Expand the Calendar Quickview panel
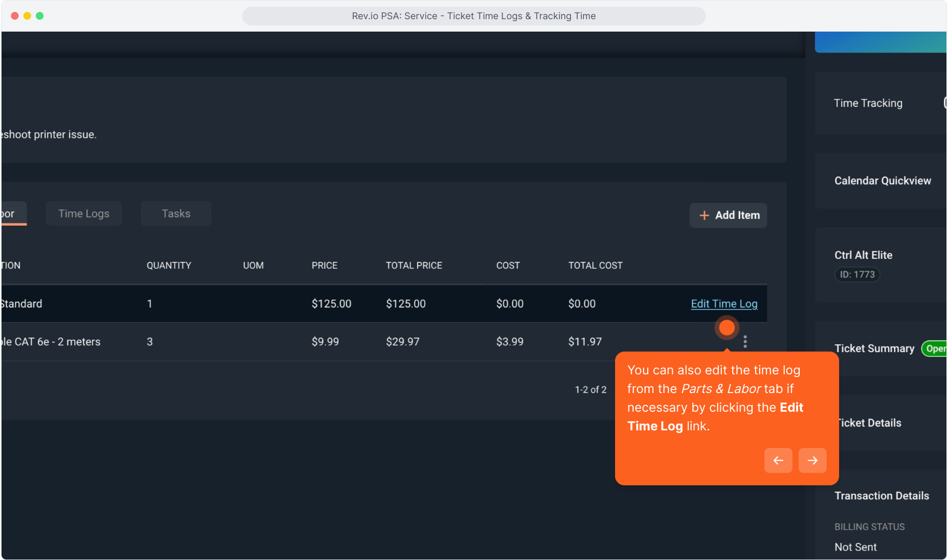This screenshot has width=948, height=560. tap(882, 181)
